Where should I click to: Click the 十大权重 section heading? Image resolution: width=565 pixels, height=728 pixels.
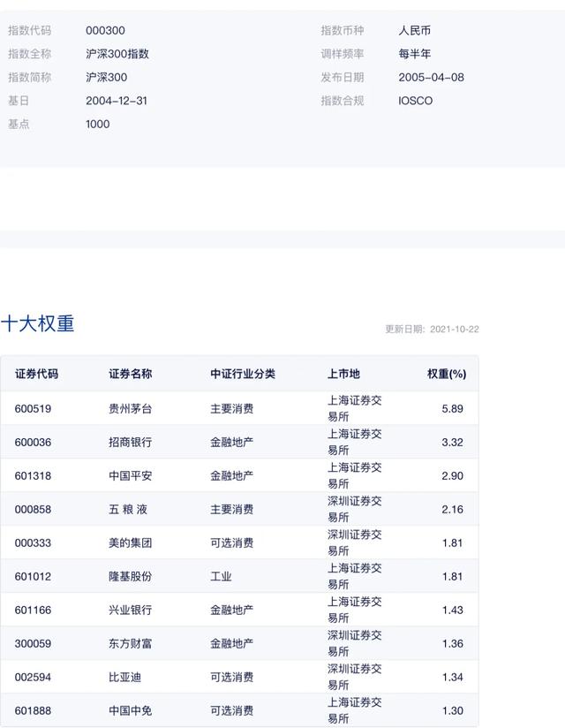tap(37, 324)
